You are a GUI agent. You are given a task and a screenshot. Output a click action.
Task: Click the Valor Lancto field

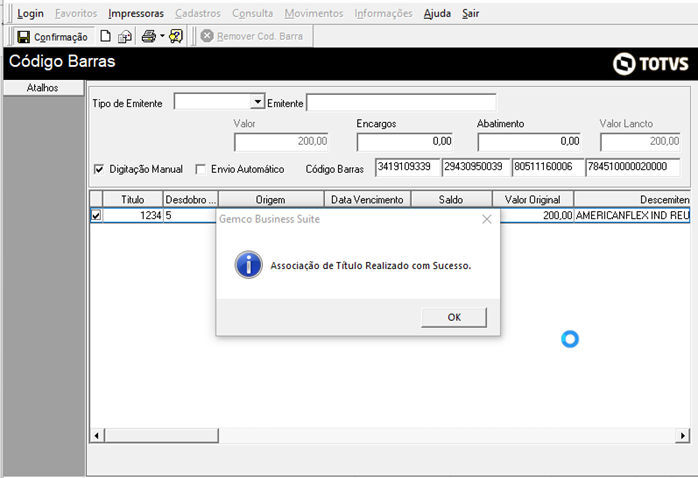(640, 142)
